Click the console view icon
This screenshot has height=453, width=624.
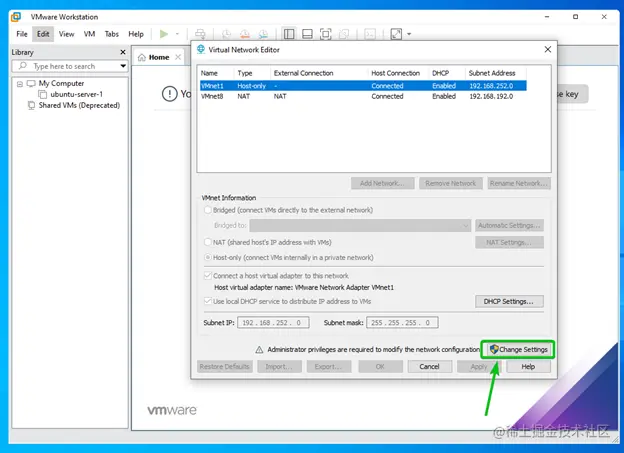[x=370, y=34]
